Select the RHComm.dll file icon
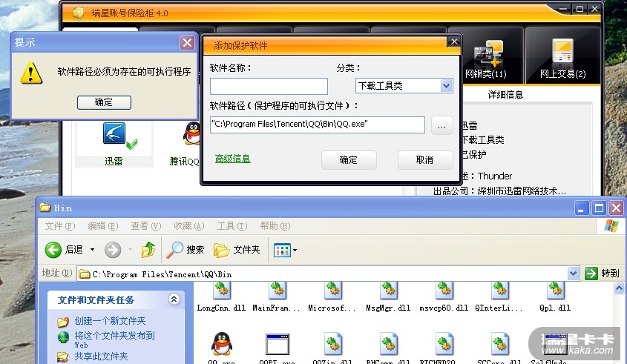This screenshot has width=627, height=364. 388,344
